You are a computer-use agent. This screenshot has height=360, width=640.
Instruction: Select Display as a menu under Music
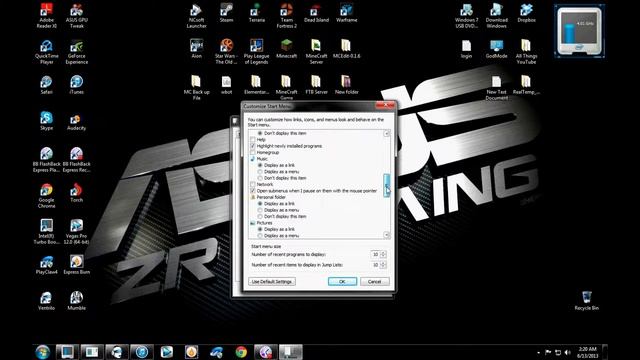point(260,172)
